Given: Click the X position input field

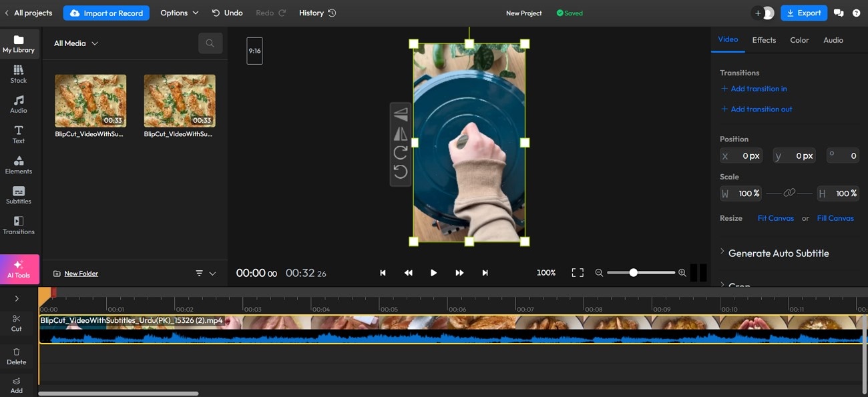Looking at the screenshot, I should pyautogui.click(x=740, y=155).
